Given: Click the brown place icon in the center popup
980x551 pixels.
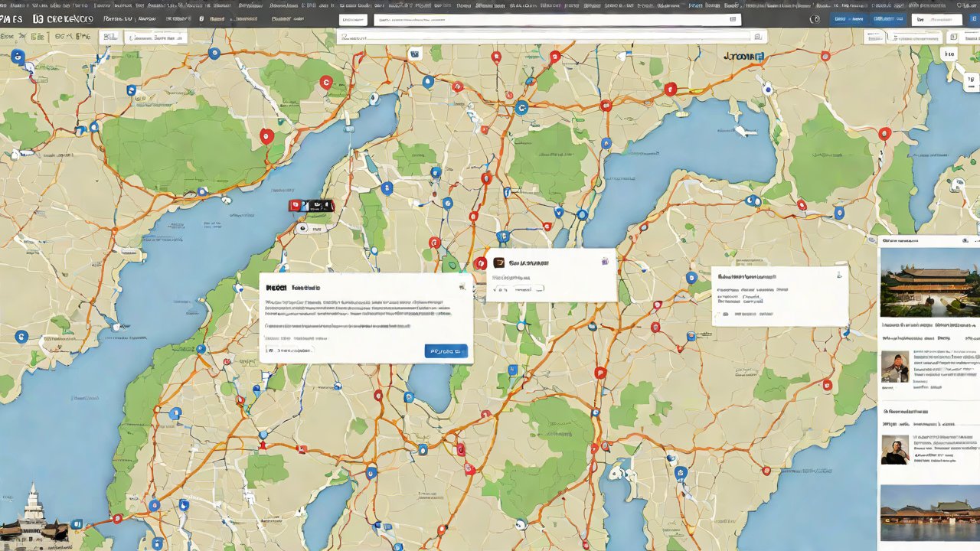Looking at the screenshot, I should tap(498, 262).
